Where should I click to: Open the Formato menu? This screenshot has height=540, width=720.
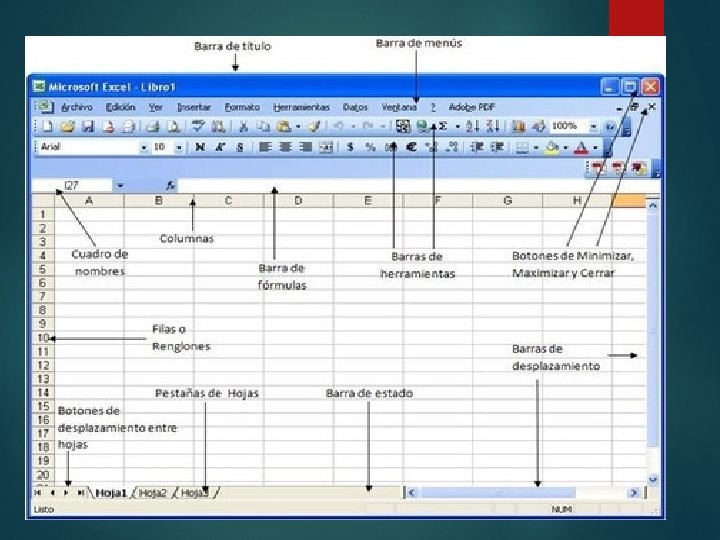242,107
